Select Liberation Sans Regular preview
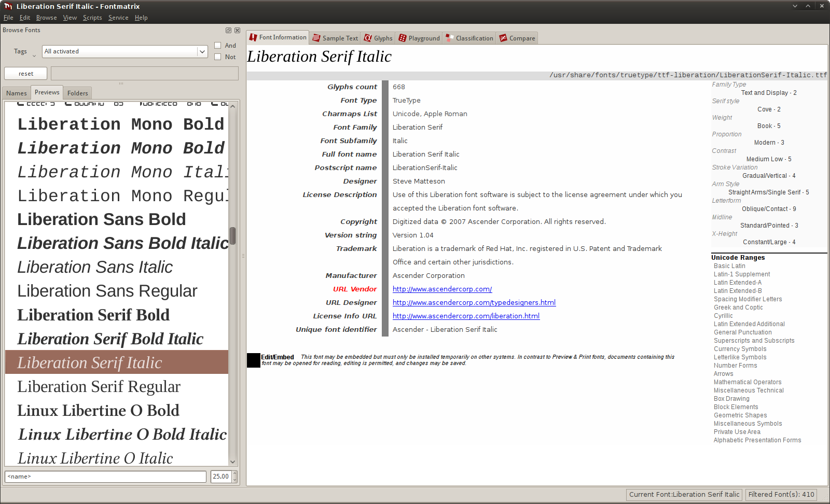Viewport: 830px width, 504px height. click(x=117, y=291)
